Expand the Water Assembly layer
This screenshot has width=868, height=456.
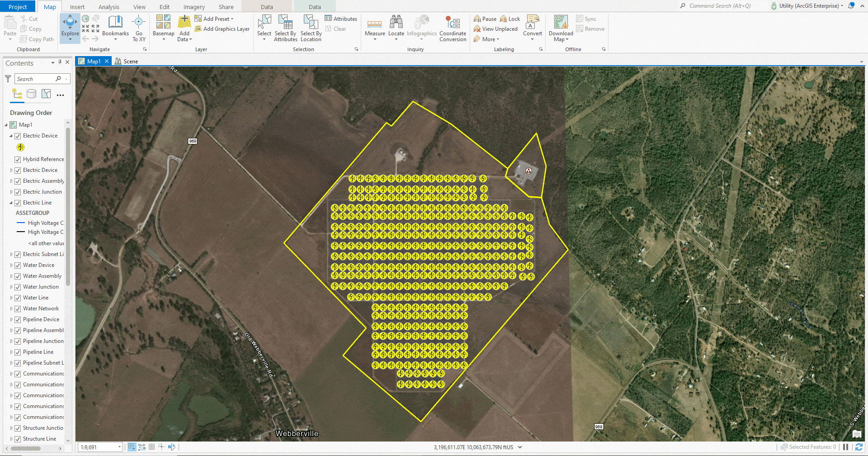(11, 276)
